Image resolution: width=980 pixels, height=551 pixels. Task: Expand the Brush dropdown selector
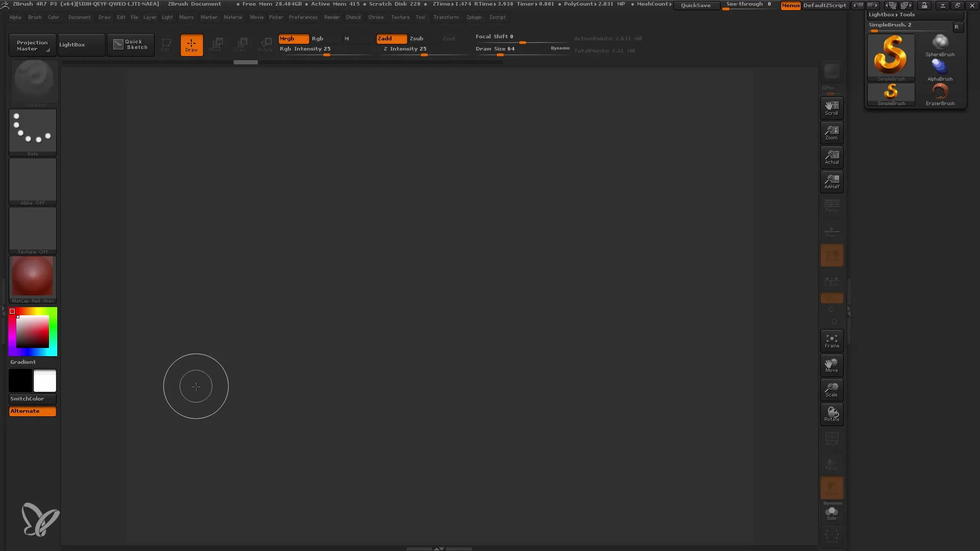point(34,17)
